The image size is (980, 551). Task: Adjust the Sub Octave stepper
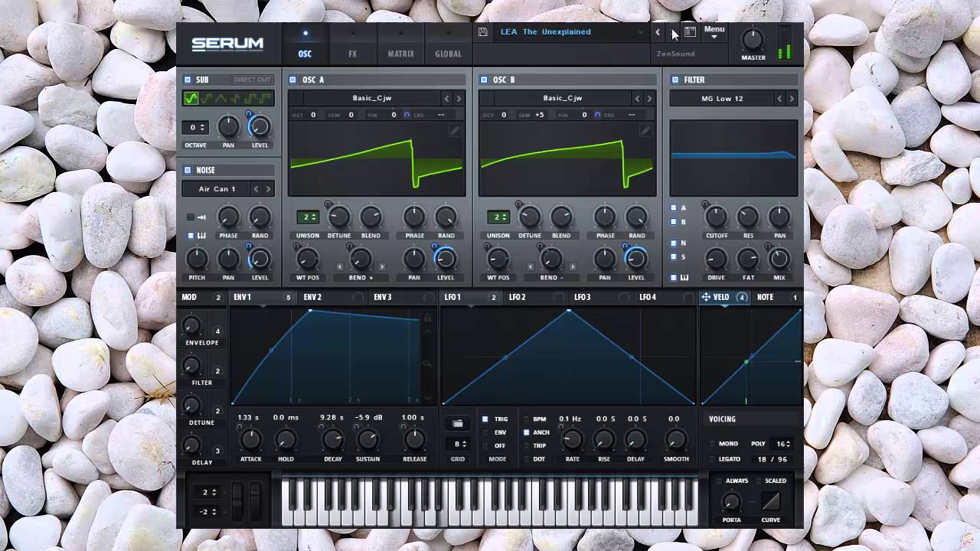pyautogui.click(x=194, y=128)
